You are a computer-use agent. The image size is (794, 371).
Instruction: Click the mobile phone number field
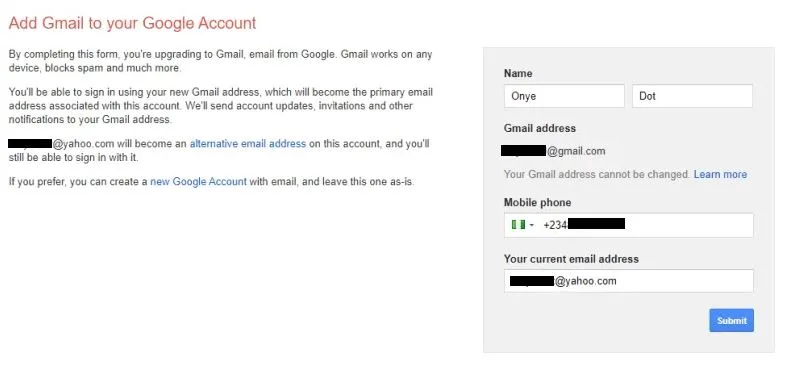tap(628, 225)
